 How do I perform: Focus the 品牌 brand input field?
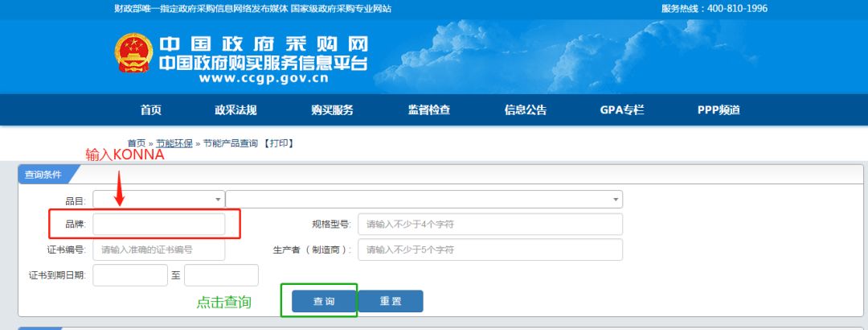tap(159, 224)
